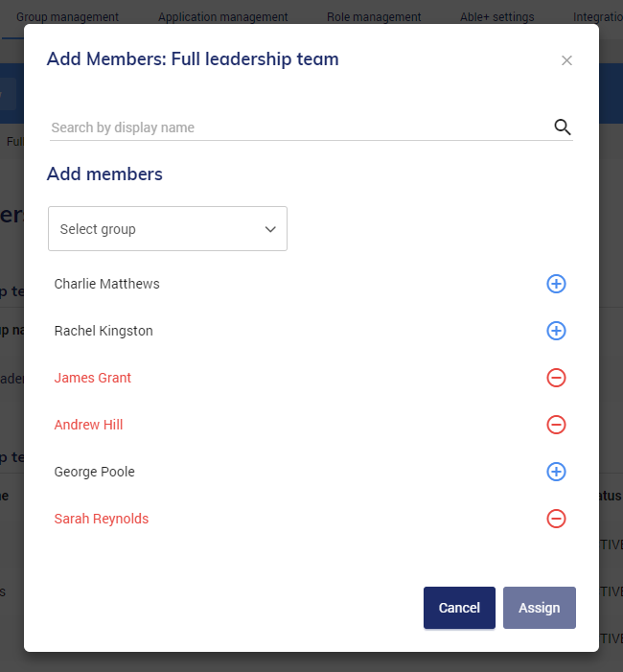Open Able+ settings tab

pyautogui.click(x=497, y=17)
